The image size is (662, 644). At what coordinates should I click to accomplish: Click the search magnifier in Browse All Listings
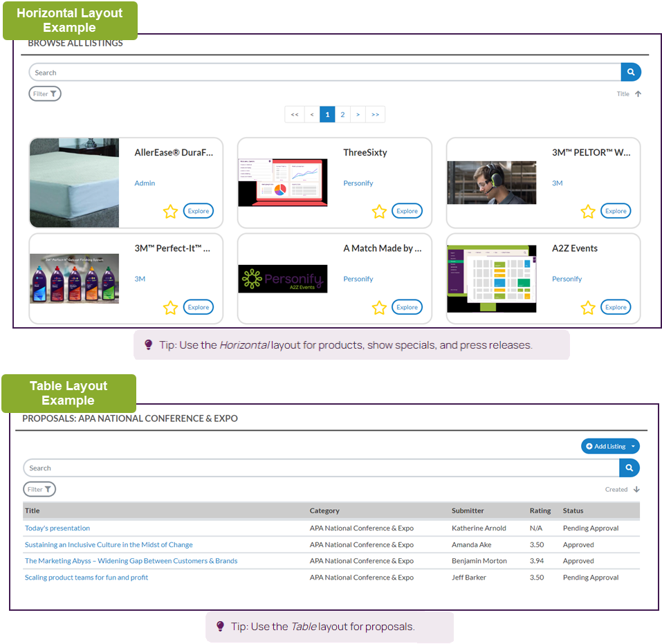(x=631, y=72)
